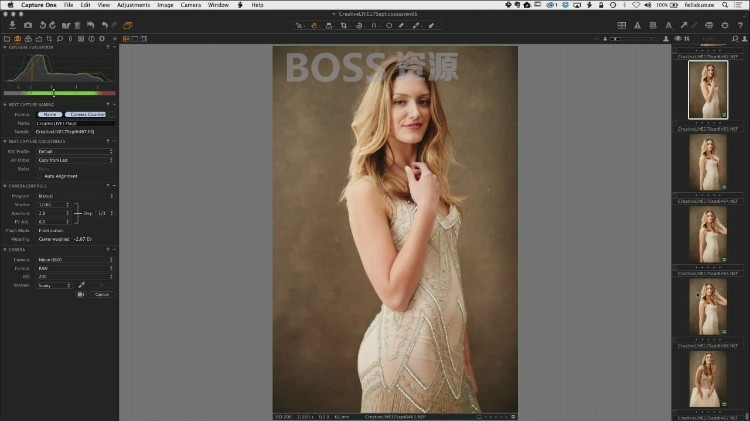Open the Metadata info tool tab
The height and width of the screenshot is (421, 750).
coord(91,39)
